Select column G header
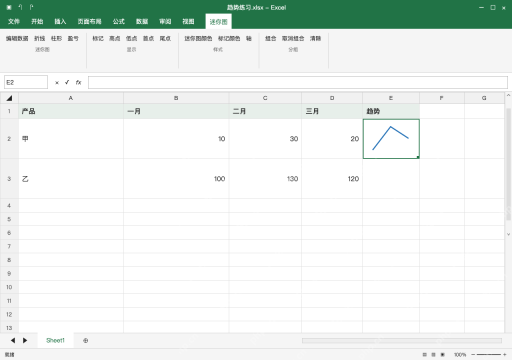The height and width of the screenshot is (360, 512). 484,98
